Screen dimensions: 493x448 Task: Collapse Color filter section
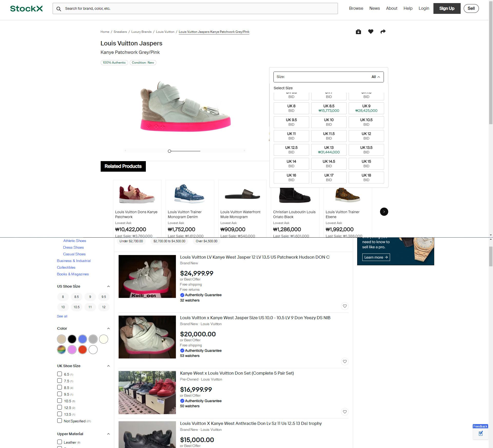(108, 328)
